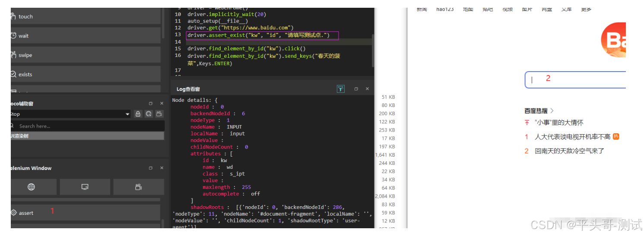Click the refresh icon in Poco panel
The image size is (644, 236).
click(x=149, y=114)
